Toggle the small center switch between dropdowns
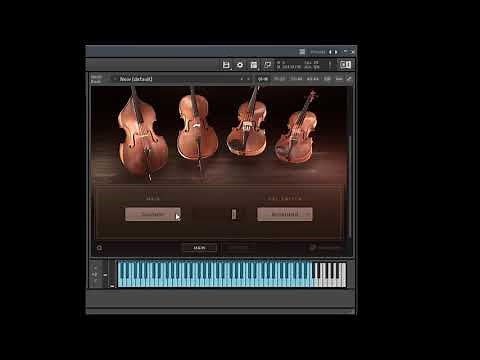Image resolution: width=480 pixels, height=360 pixels. [234, 214]
